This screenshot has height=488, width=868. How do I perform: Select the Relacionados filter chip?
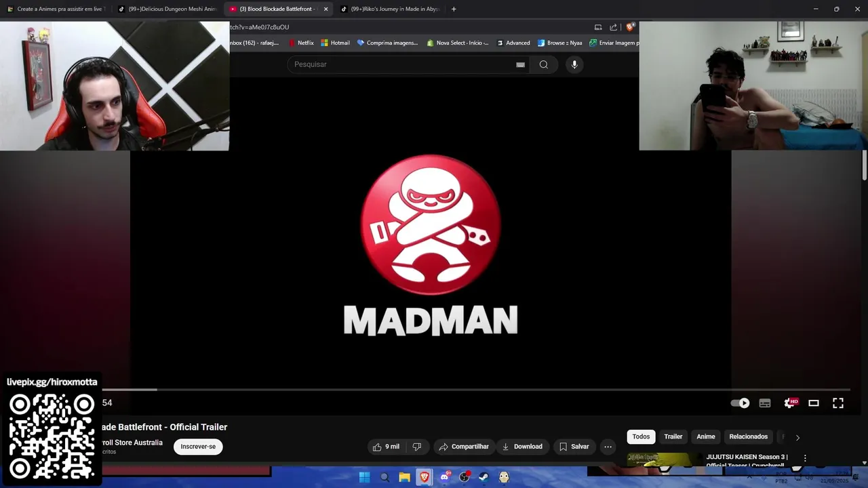(x=749, y=436)
